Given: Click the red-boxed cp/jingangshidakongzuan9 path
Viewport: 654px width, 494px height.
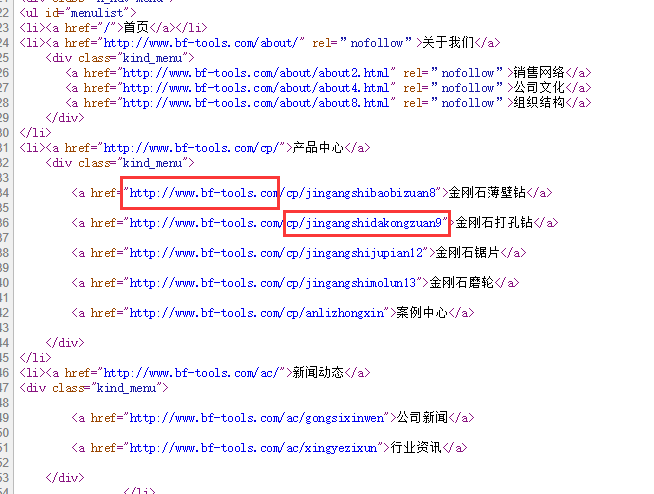Looking at the screenshot, I should (x=366, y=222).
